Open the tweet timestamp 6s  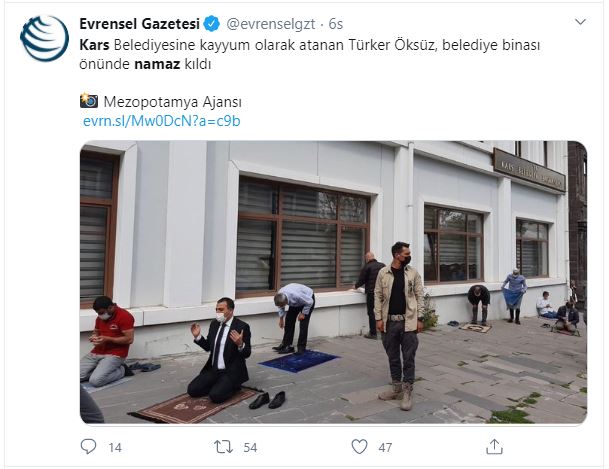click(336, 24)
